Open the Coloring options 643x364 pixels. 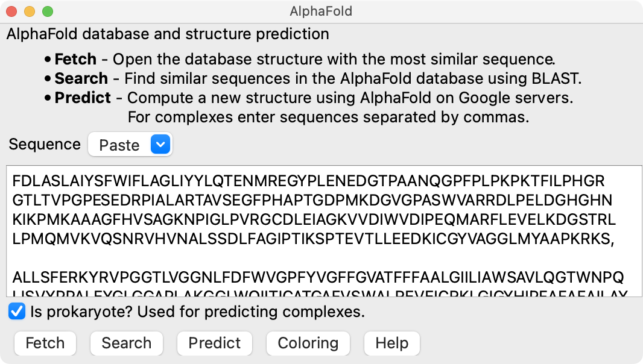[x=308, y=343]
